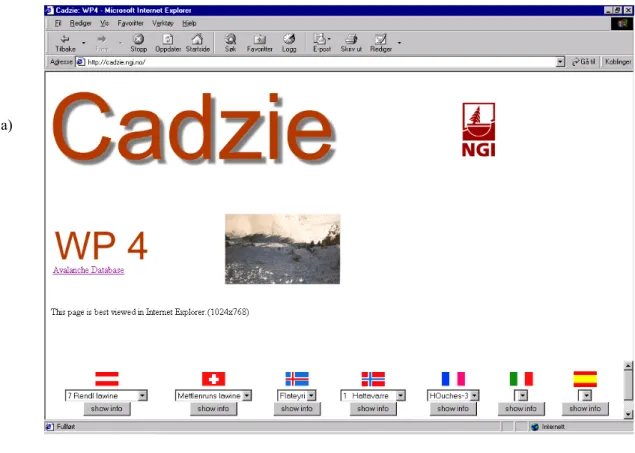Viewport: 635px width, 453px height.
Task: Click show info under Italian flag
Action: pos(521,409)
